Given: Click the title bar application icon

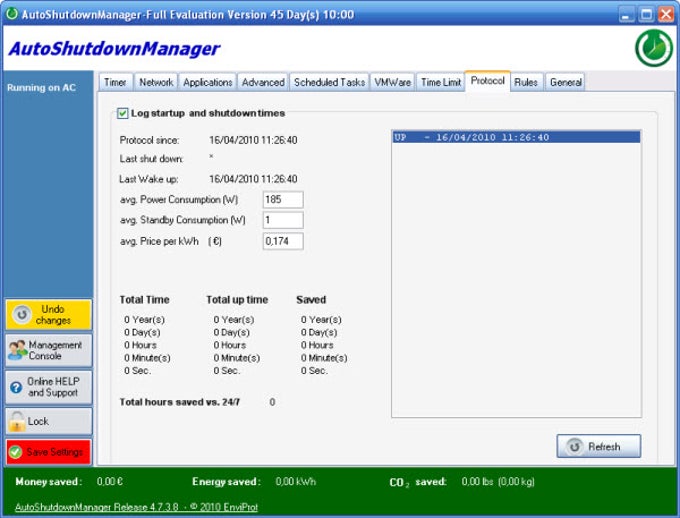Looking at the screenshot, I should click(12, 14).
